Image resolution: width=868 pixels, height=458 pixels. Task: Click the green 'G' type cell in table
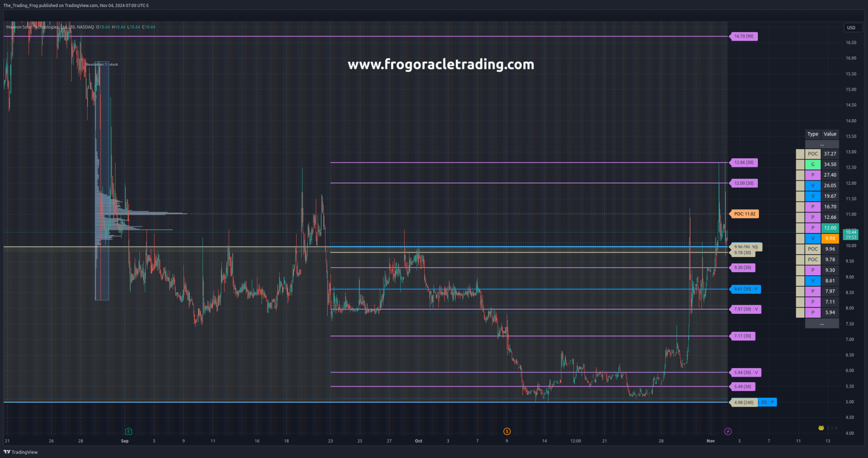pos(813,164)
